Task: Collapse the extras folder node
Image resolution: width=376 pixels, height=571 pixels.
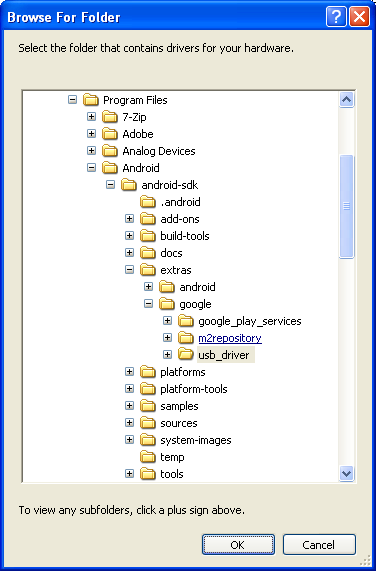Action: 129,269
